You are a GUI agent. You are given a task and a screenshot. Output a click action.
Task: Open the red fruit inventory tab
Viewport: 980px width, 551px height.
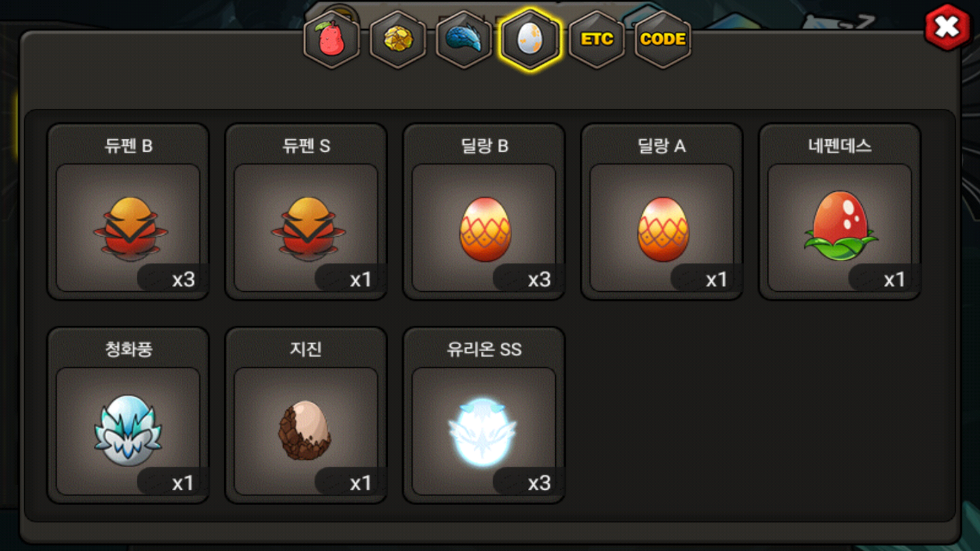332,39
